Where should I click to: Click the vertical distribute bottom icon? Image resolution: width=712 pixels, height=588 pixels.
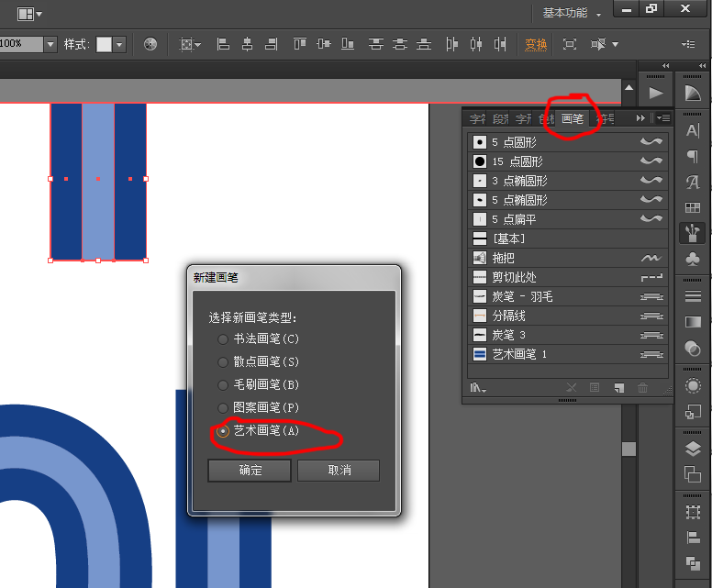(x=424, y=44)
